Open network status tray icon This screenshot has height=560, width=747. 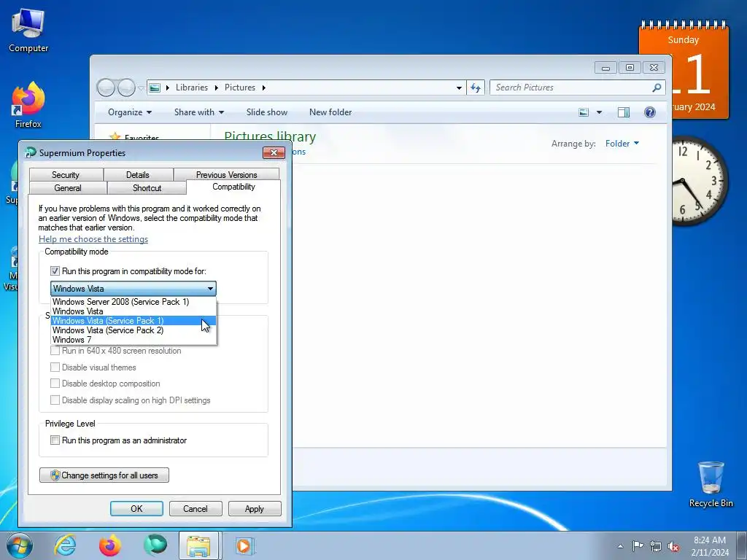pos(656,546)
